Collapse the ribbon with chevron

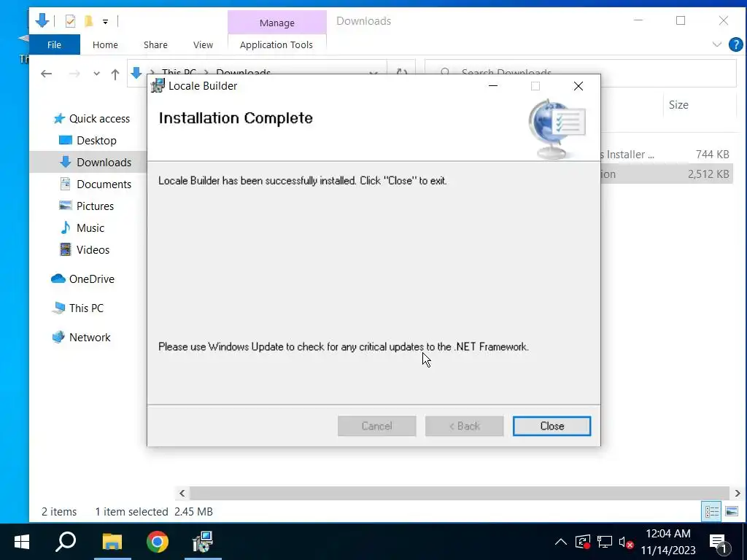click(x=716, y=44)
